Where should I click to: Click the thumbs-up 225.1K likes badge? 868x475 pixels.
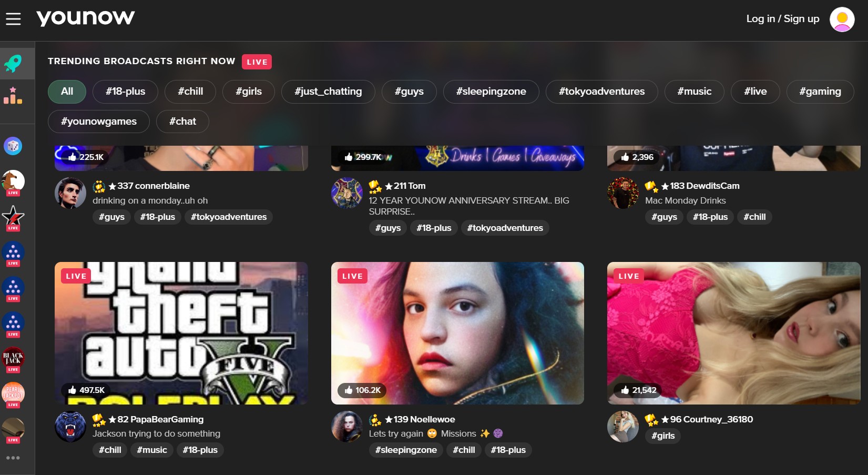(86, 157)
